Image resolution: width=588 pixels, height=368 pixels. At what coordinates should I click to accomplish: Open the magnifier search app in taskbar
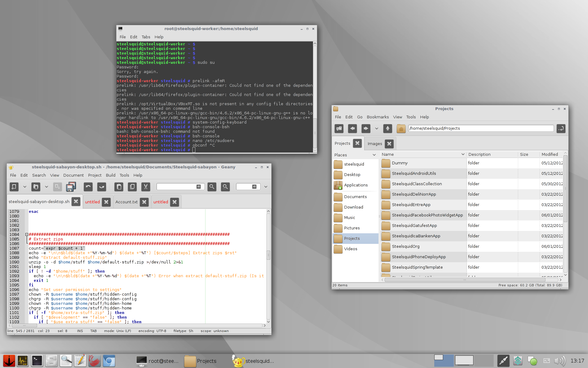pyautogui.click(x=66, y=361)
